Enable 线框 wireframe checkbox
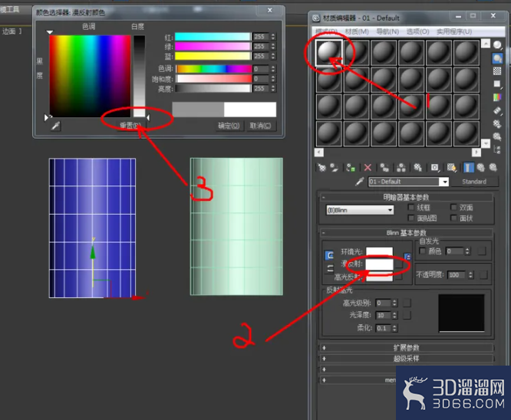The image size is (511, 420). 411,208
